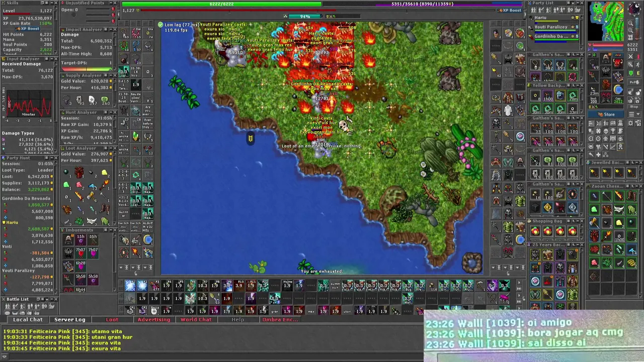Select Vouti Paralizey in the Party List

[x=553, y=29]
